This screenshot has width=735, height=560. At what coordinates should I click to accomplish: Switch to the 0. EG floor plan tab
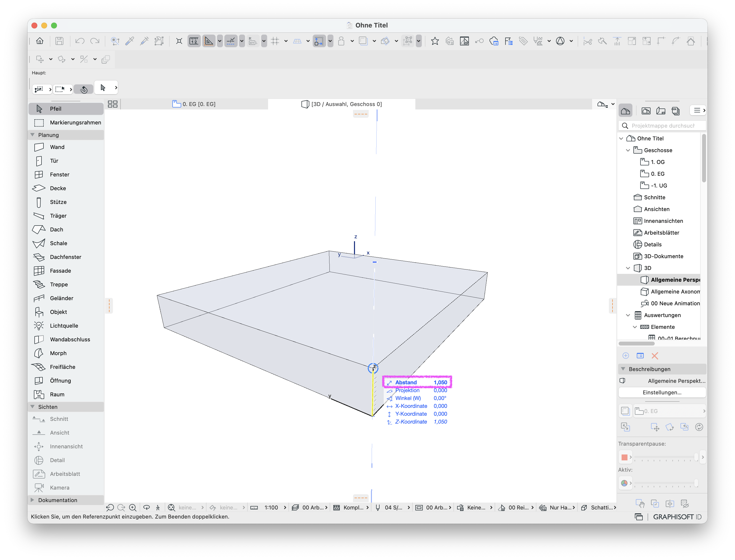194,104
